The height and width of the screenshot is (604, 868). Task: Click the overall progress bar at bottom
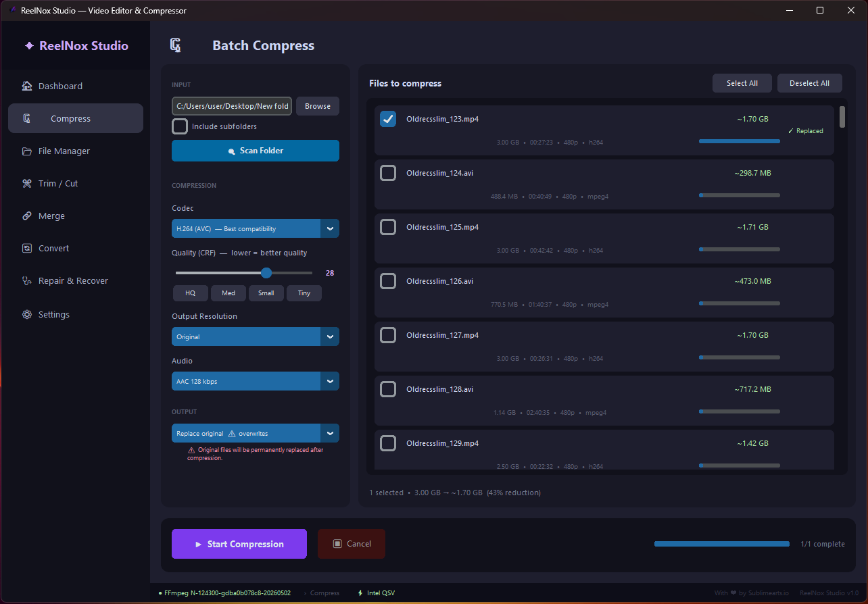[722, 544]
